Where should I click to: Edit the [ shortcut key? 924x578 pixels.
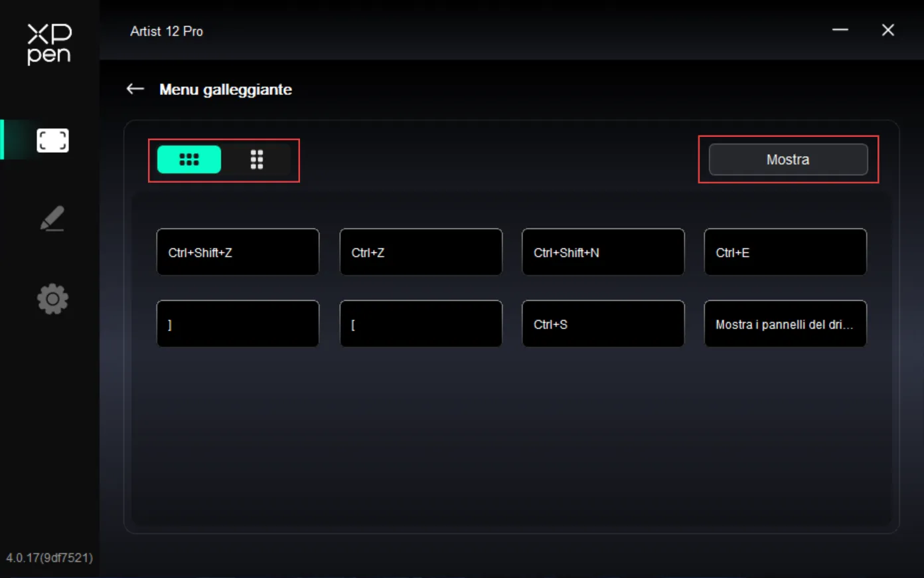coord(421,324)
